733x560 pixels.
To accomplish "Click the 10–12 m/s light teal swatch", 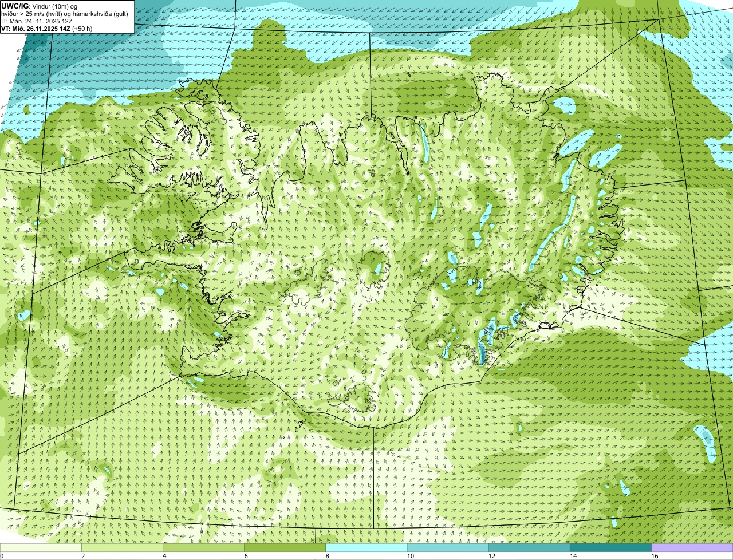I will pyautogui.click(x=448, y=548).
